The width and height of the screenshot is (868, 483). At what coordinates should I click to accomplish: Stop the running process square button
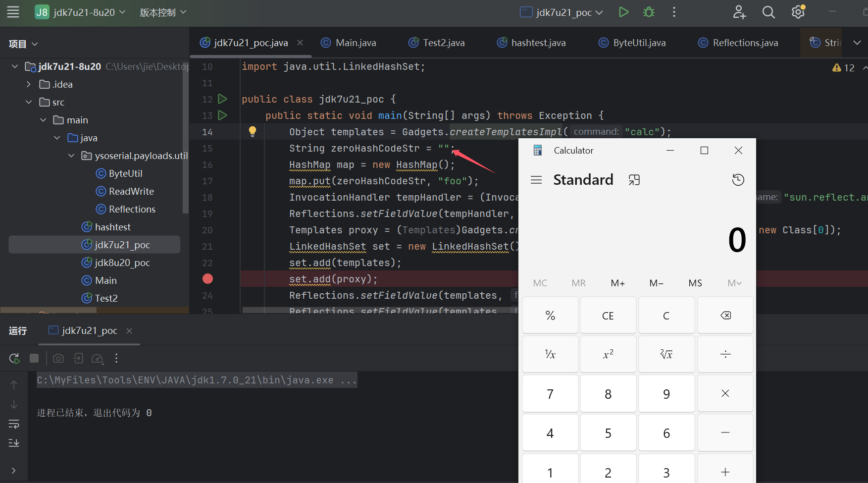[34, 358]
